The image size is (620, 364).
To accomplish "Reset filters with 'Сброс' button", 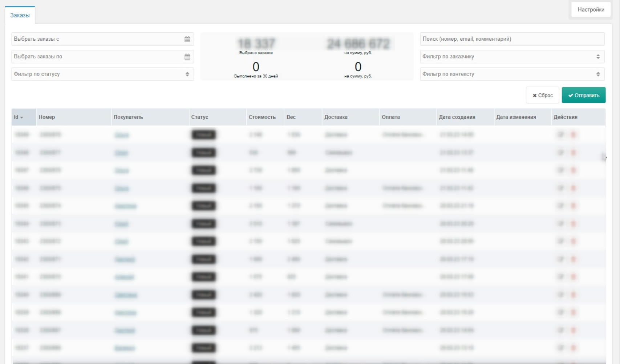I will 542,96.
